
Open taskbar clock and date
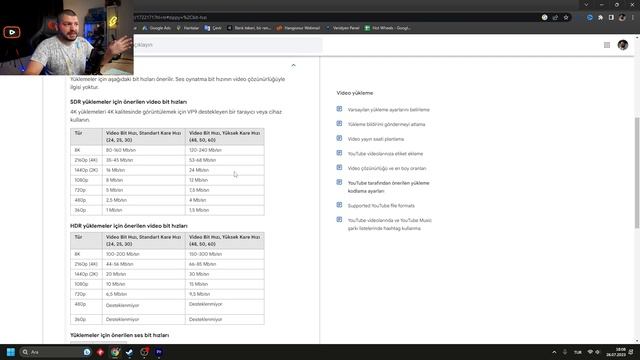[x=616, y=352]
